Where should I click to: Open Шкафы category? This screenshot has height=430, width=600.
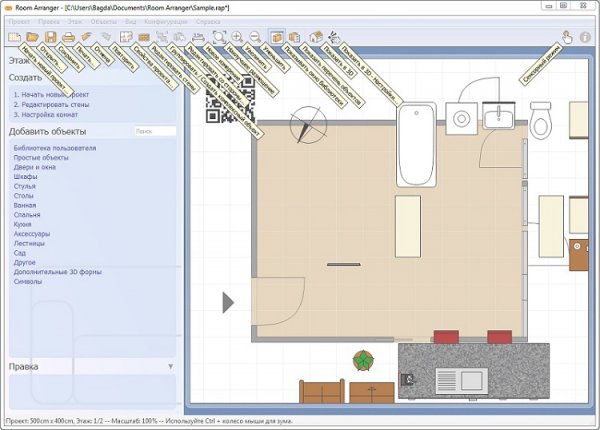26,177
